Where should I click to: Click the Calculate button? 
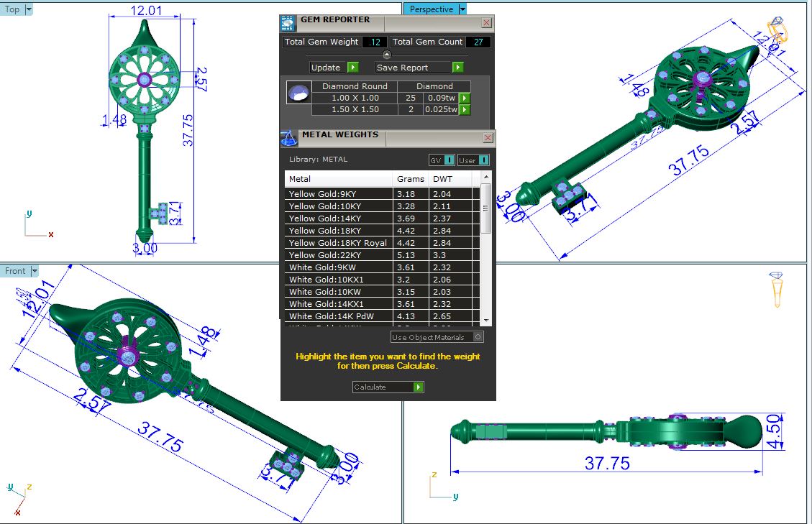(x=388, y=387)
